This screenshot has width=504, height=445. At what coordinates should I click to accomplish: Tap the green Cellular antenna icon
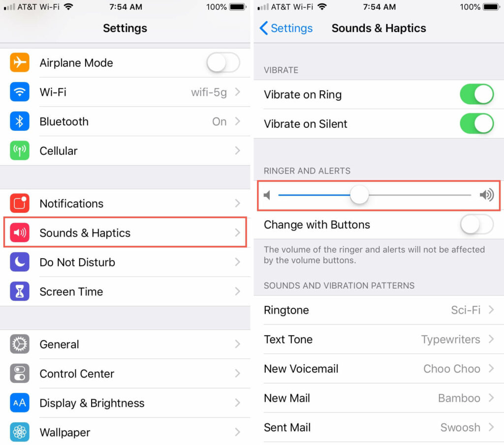(x=20, y=150)
